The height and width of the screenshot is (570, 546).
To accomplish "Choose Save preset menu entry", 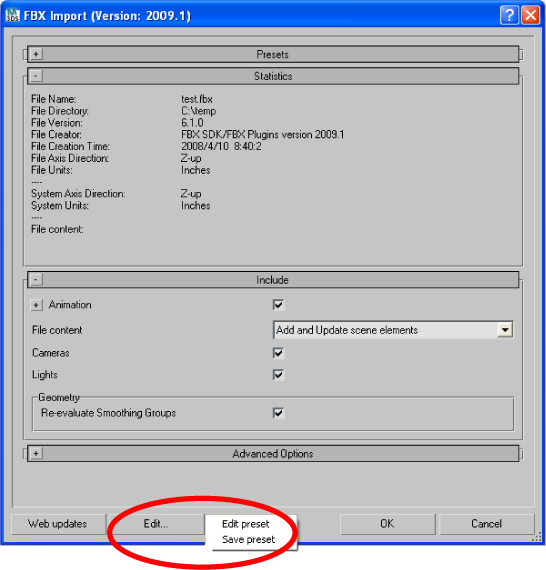I will pyautogui.click(x=248, y=539).
